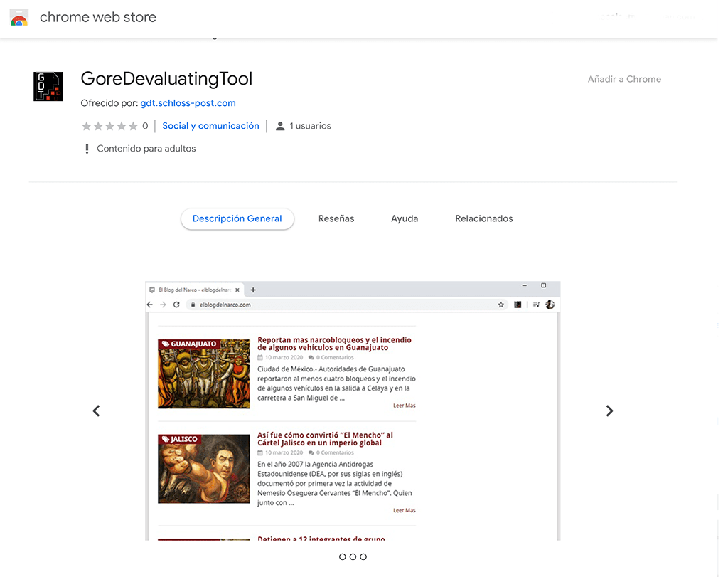Click 'Leer Mas' under Jalisco article
Image resolution: width=728 pixels, height=577 pixels.
405,510
